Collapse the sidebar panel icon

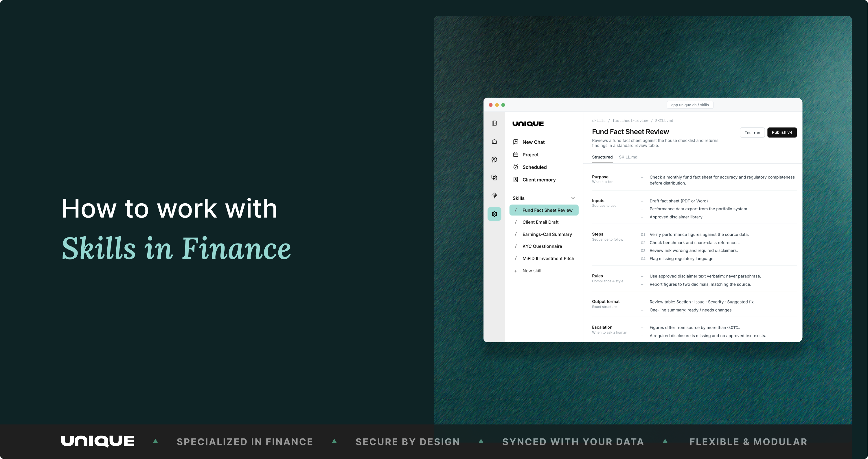click(494, 123)
